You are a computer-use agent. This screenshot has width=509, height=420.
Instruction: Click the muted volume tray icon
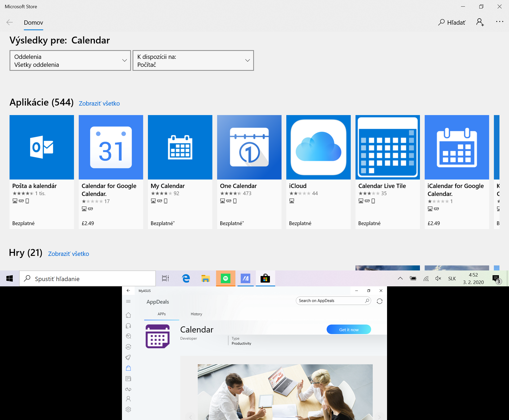438,278
